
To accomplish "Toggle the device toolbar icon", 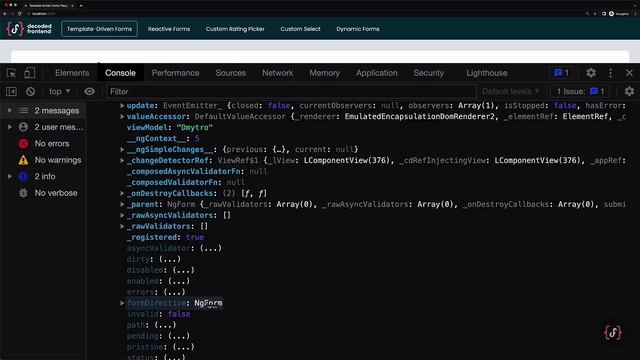I will 29,73.
